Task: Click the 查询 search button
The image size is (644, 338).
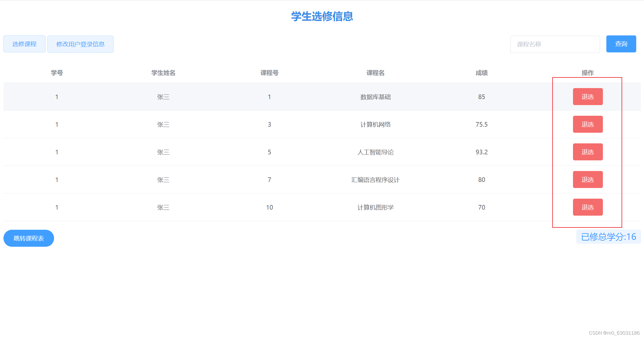Action: (621, 44)
